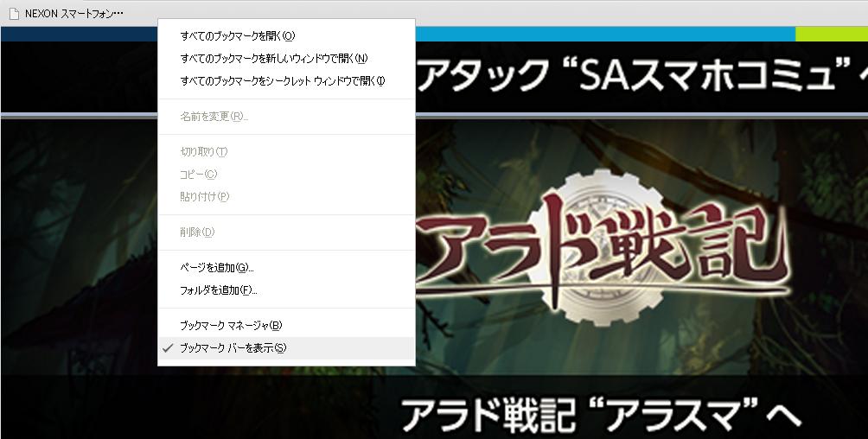
Task: Click the green header strip segment
Action: (832, 34)
